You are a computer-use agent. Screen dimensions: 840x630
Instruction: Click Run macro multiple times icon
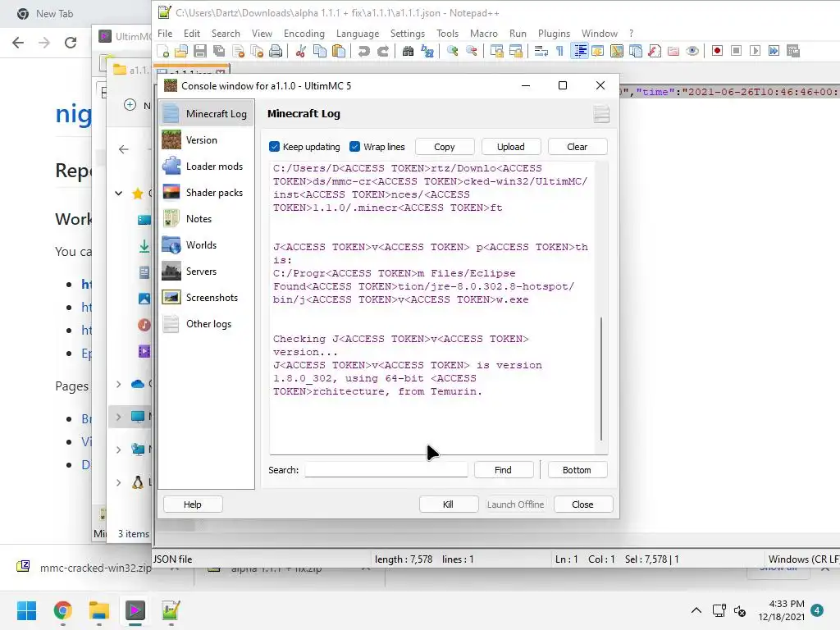tap(774, 51)
